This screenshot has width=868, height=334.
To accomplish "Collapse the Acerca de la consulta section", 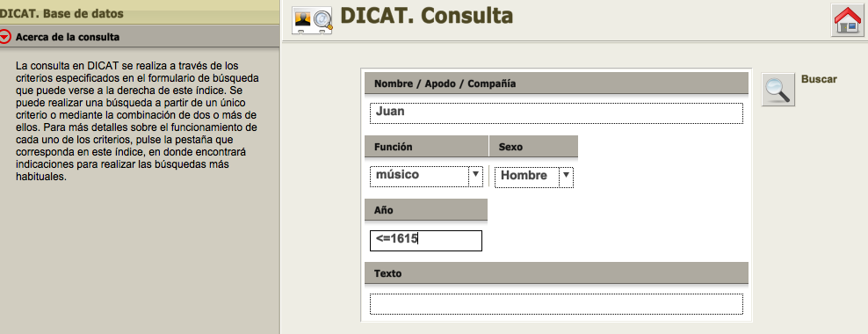I will tap(5, 37).
